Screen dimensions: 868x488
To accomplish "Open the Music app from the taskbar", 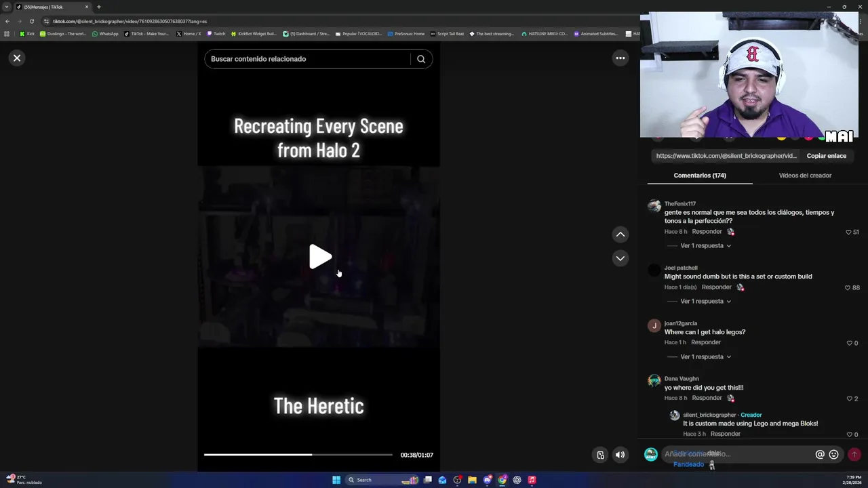I will 532,480.
